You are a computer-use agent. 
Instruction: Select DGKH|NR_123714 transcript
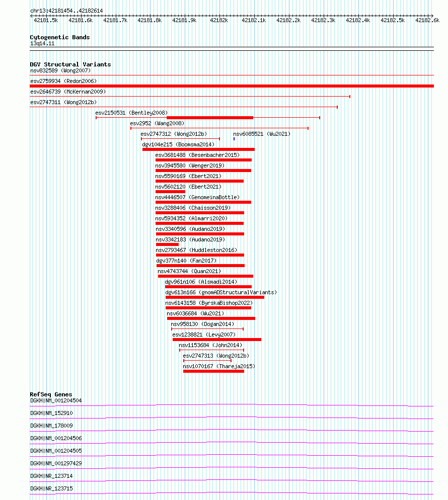[51, 476]
